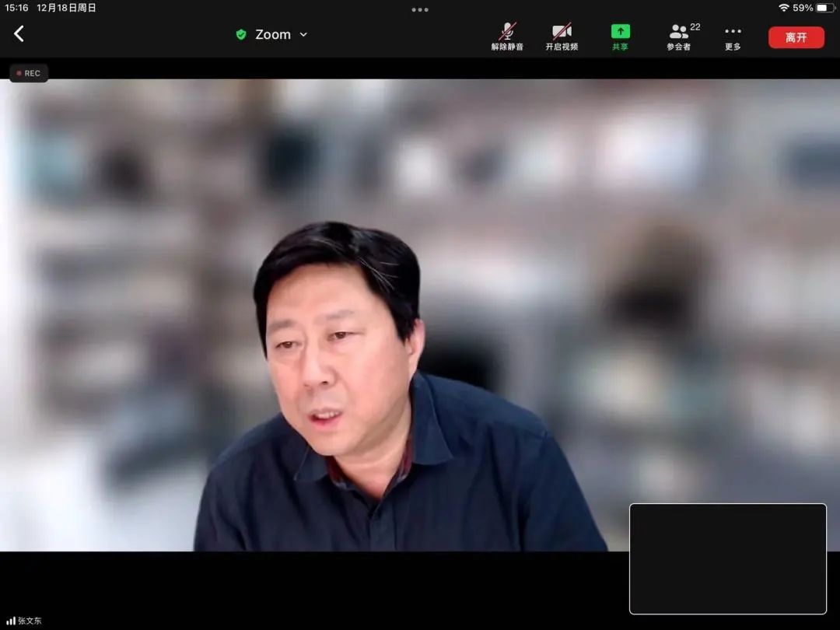Turn on camera with 开启视频
This screenshot has height=630, width=840.
click(562, 37)
